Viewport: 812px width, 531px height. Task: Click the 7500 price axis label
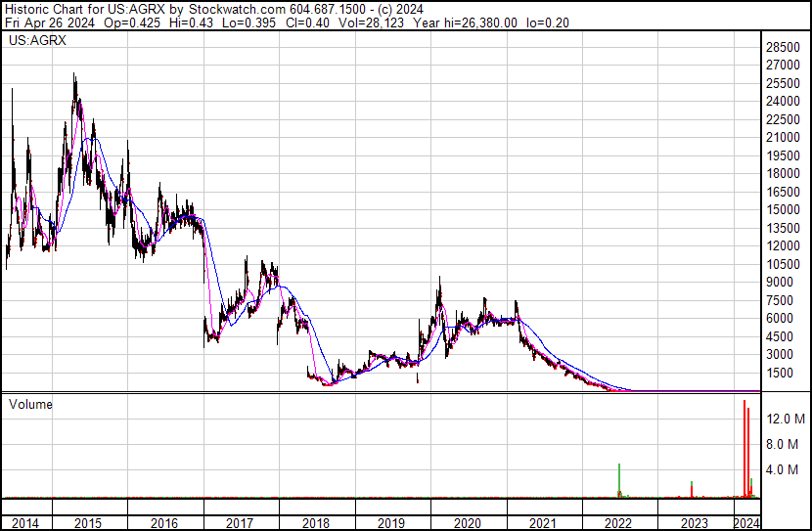780,300
